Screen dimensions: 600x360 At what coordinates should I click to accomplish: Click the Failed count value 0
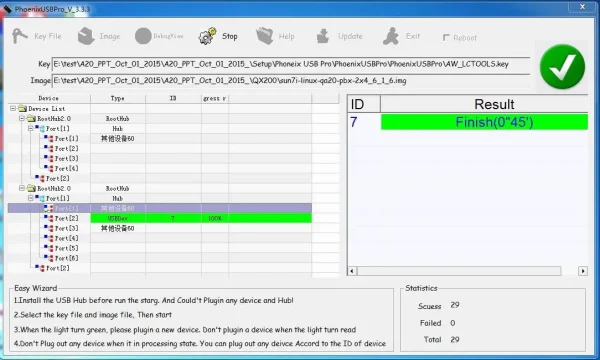pos(453,323)
